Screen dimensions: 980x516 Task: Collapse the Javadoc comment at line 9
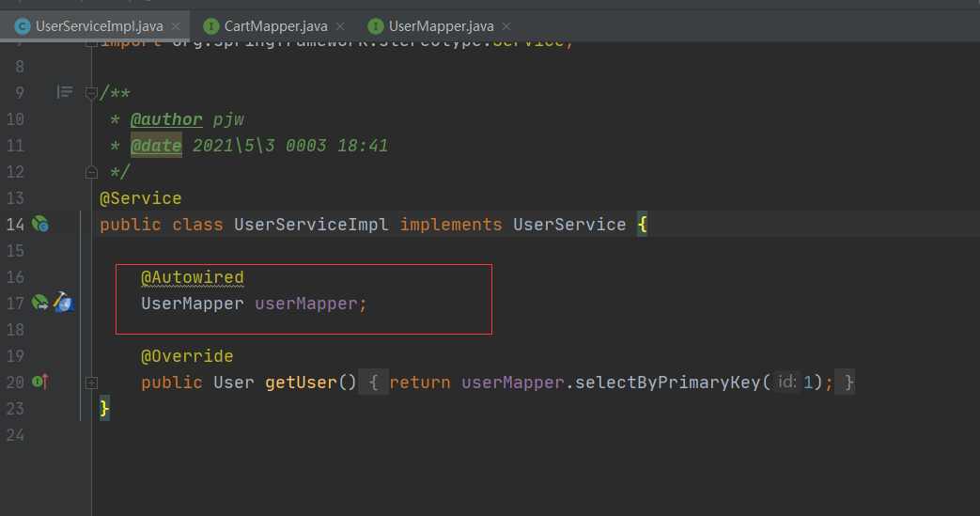[91, 93]
